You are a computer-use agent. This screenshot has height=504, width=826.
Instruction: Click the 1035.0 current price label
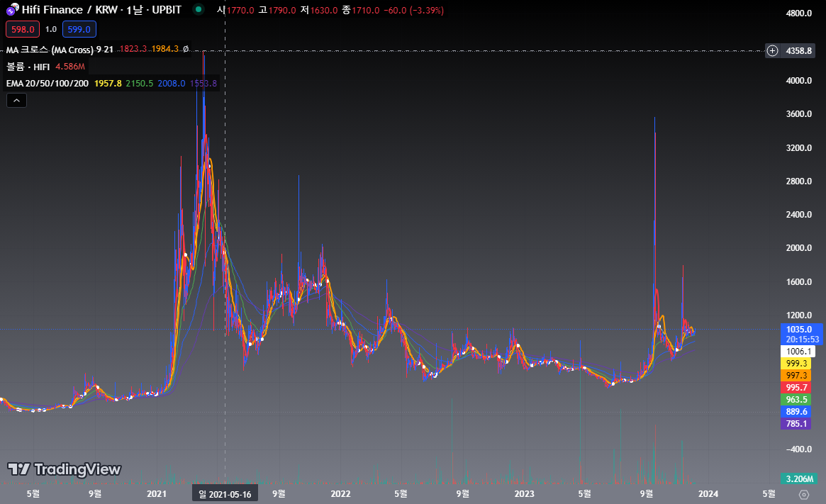(x=798, y=329)
